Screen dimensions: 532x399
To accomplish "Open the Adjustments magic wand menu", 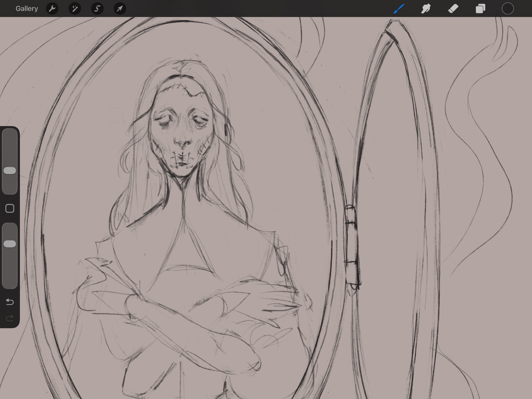I will coord(75,9).
